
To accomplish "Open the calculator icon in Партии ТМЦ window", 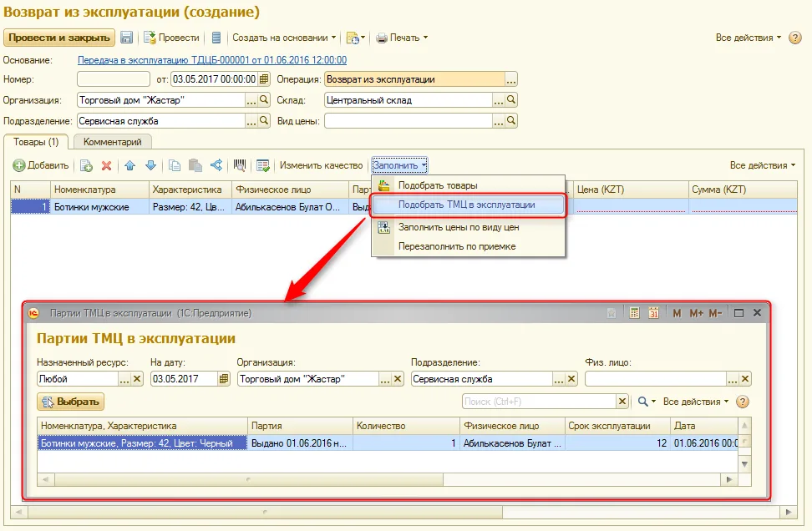I will pyautogui.click(x=634, y=313).
